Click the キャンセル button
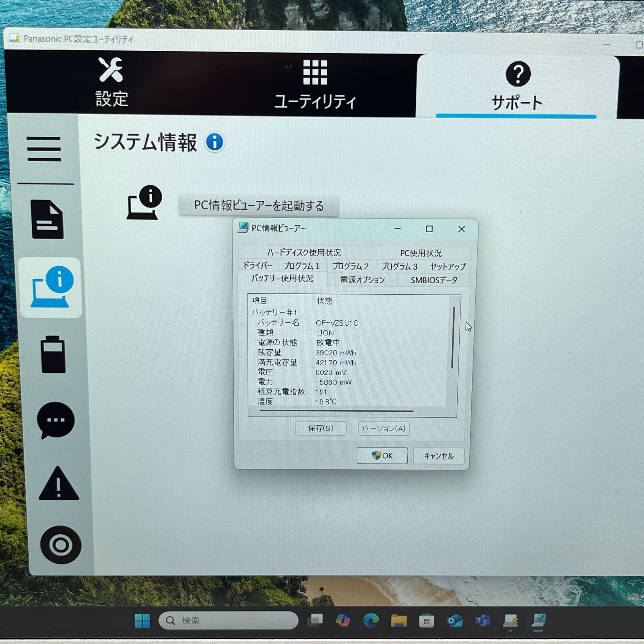Screen dimensions: 644x644 click(x=439, y=456)
